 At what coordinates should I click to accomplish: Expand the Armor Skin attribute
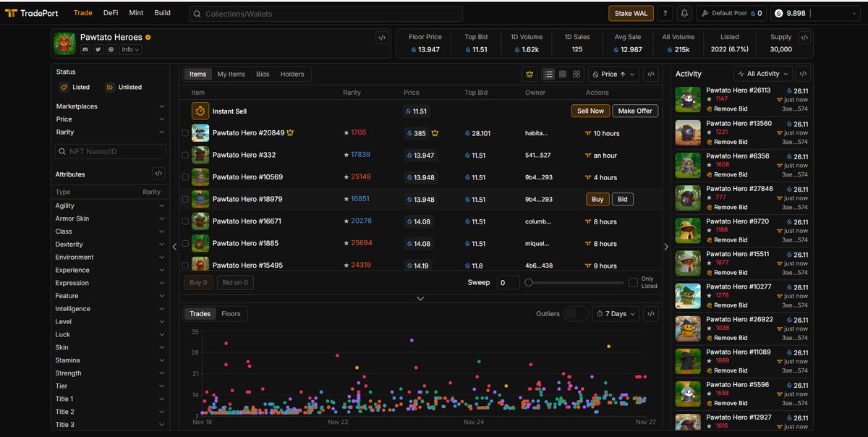tap(111, 218)
